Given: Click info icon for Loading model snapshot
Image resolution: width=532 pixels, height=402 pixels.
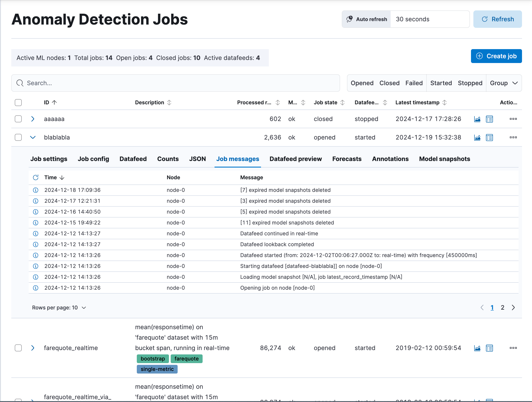Looking at the screenshot, I should pos(36,277).
